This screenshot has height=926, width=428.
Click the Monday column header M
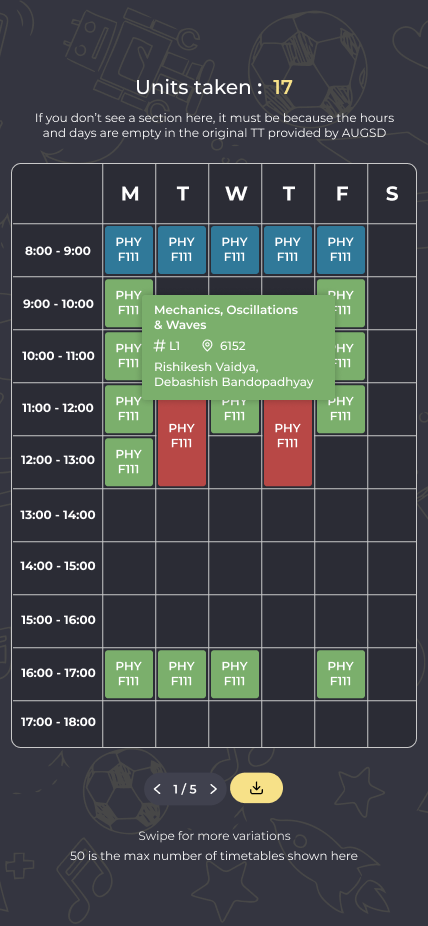click(x=130, y=194)
